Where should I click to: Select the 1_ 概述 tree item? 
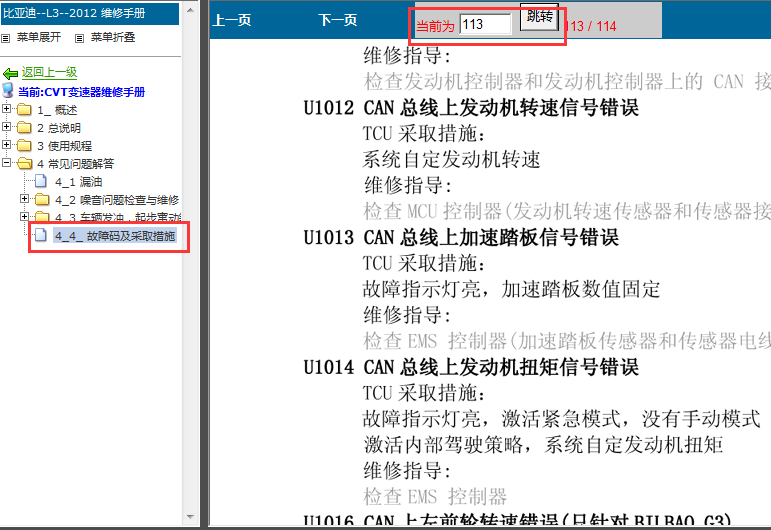(x=57, y=110)
